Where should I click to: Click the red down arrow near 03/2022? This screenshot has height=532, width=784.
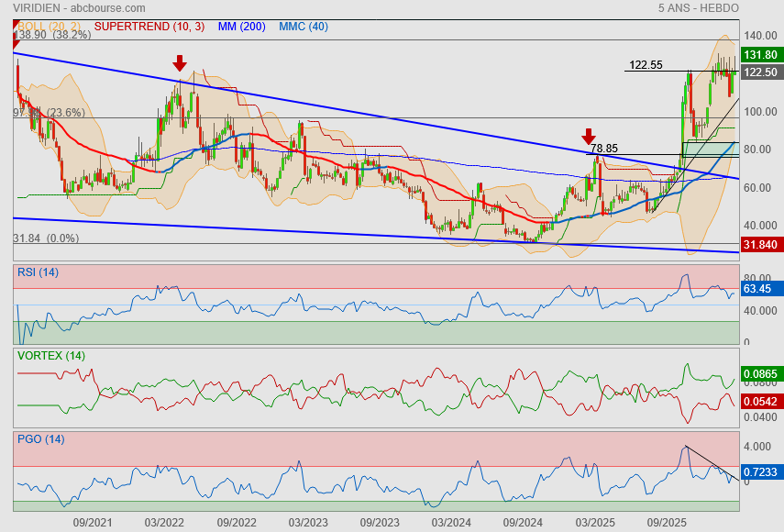click(x=180, y=62)
